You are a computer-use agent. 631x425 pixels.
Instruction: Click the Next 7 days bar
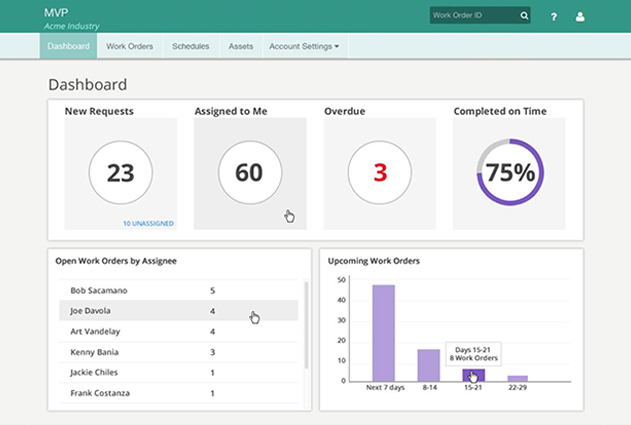pos(383,333)
